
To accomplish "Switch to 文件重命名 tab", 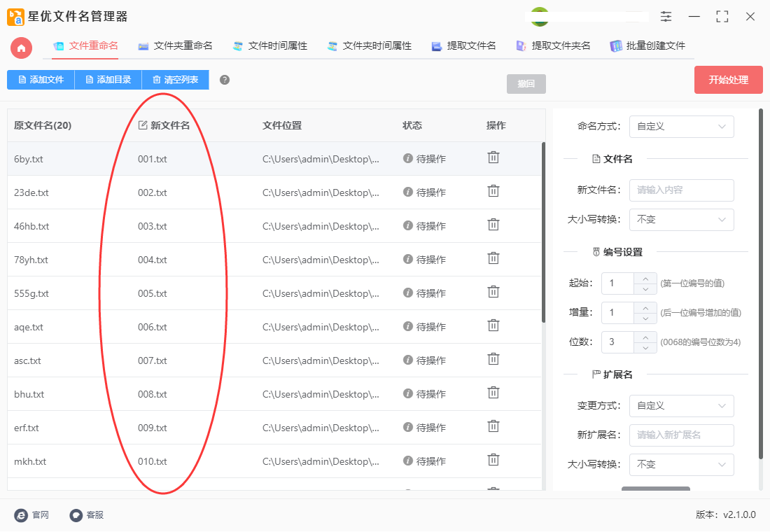I will [x=85, y=46].
